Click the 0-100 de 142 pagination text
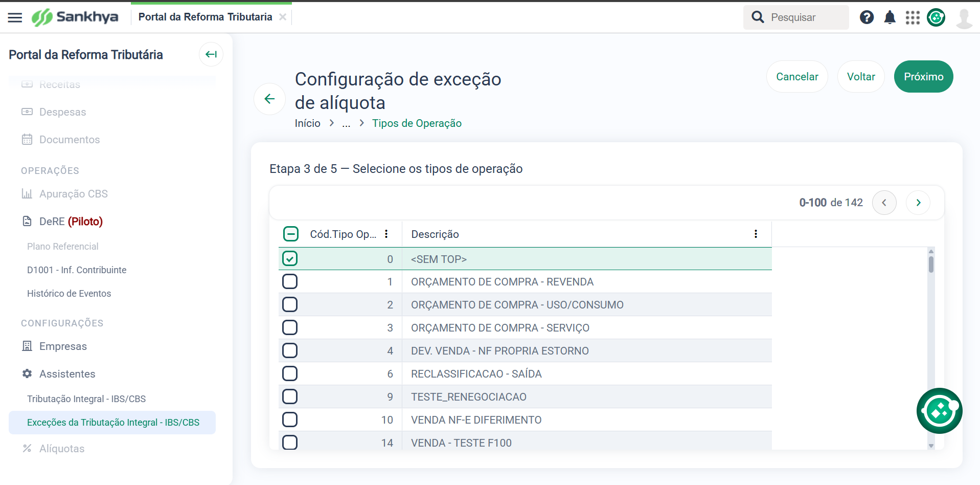Viewport: 980px width, 485px height. [831, 203]
